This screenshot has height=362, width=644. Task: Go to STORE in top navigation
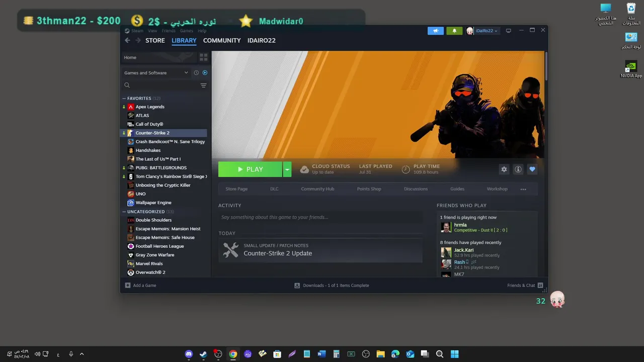155,40
